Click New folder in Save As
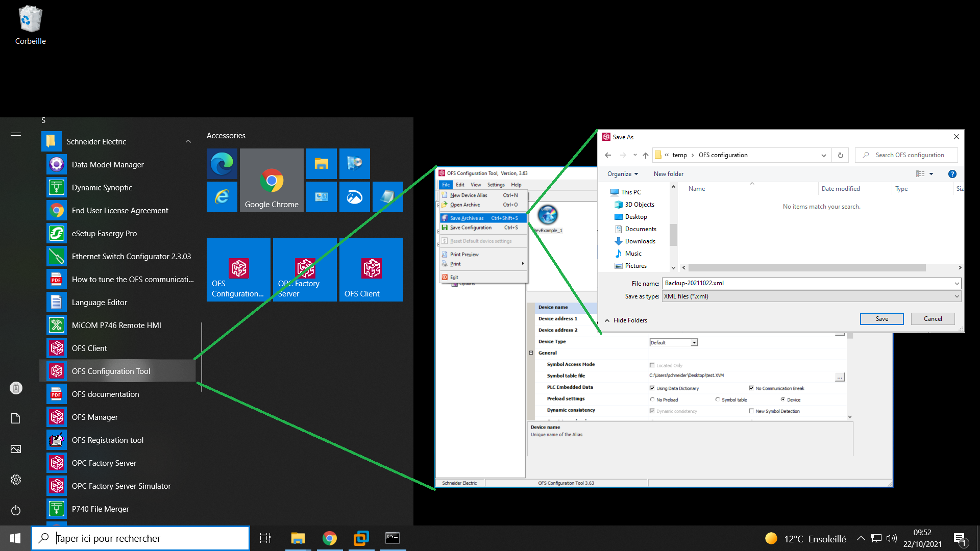 [x=668, y=174]
